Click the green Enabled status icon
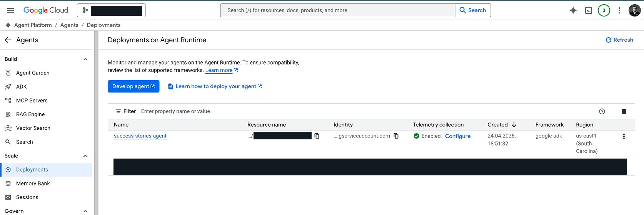 416,136
